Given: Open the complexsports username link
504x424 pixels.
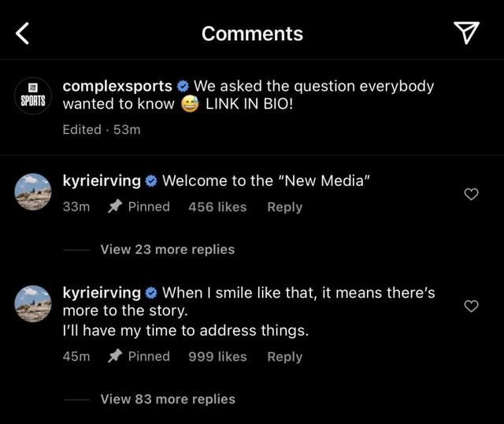Looking at the screenshot, I should tap(117, 86).
